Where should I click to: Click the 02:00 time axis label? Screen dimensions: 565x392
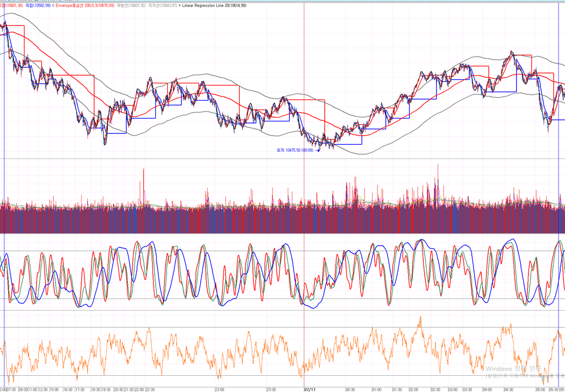point(414,389)
